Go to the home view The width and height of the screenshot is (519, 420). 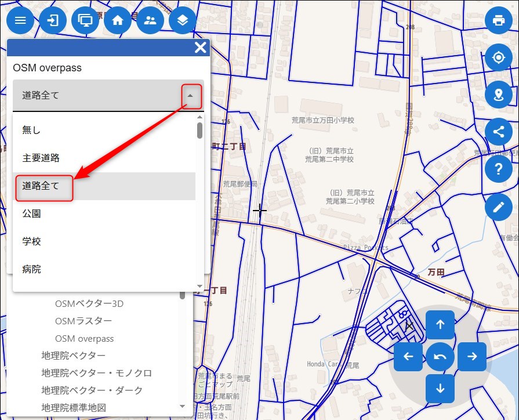pos(118,20)
